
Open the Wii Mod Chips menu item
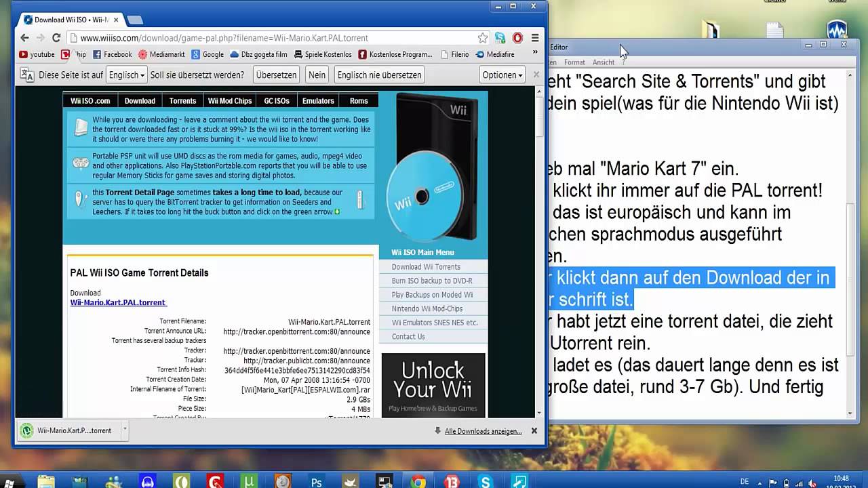pos(230,100)
